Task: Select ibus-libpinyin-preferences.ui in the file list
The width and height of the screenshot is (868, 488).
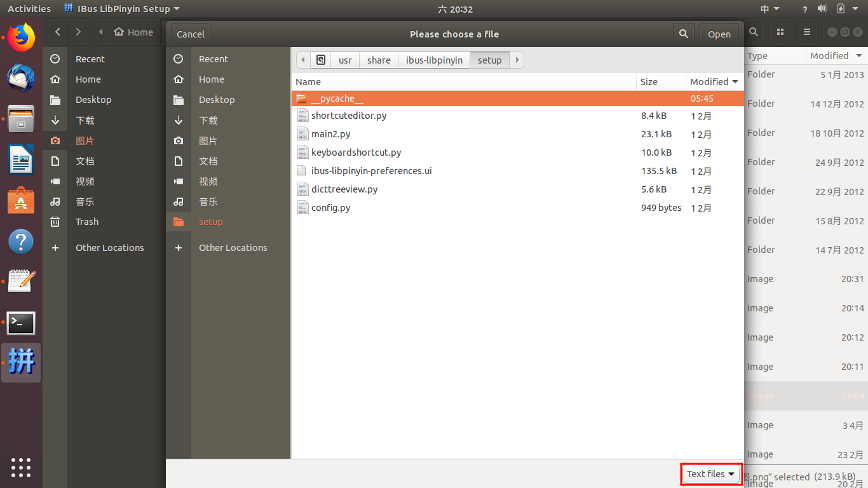Action: click(x=517, y=171)
